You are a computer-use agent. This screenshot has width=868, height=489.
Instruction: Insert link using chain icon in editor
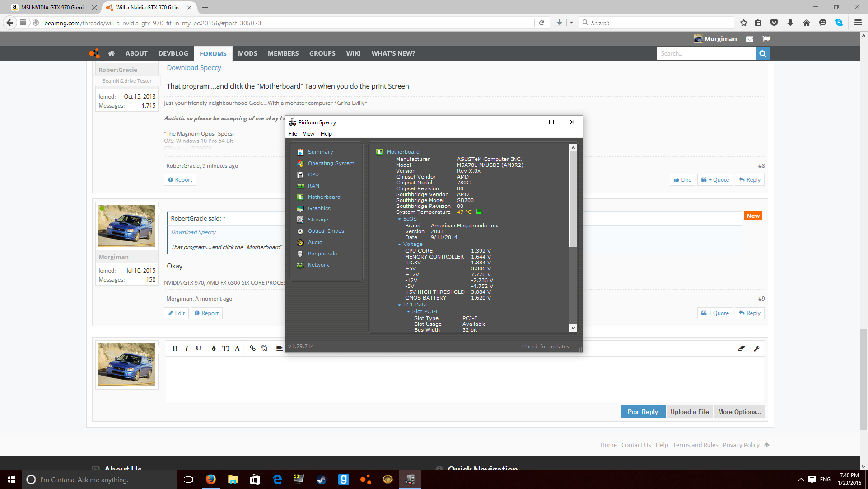tap(252, 348)
